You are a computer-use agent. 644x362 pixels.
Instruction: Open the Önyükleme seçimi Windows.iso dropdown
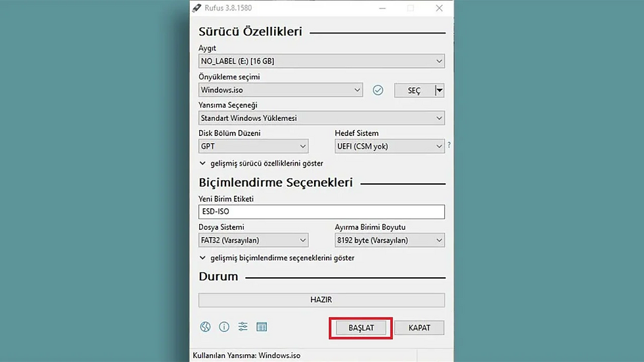coord(281,90)
